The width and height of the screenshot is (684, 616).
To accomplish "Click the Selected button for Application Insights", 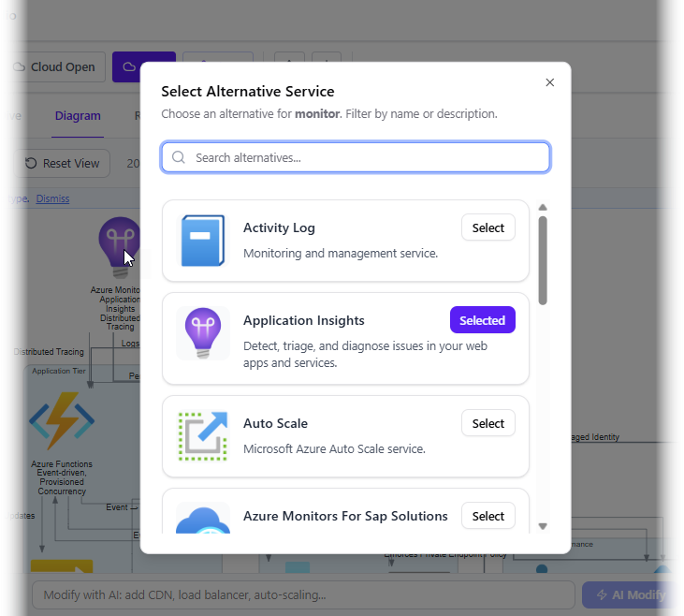I will [482, 320].
